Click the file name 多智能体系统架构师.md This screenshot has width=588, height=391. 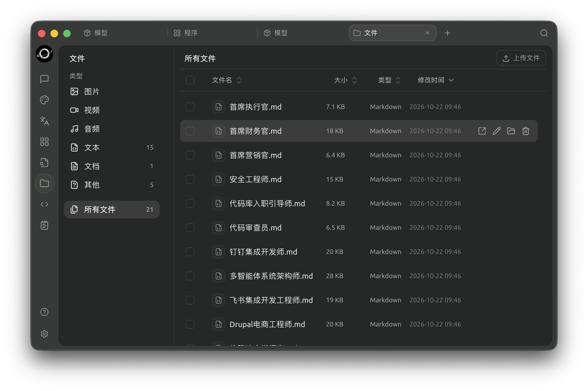coord(271,276)
